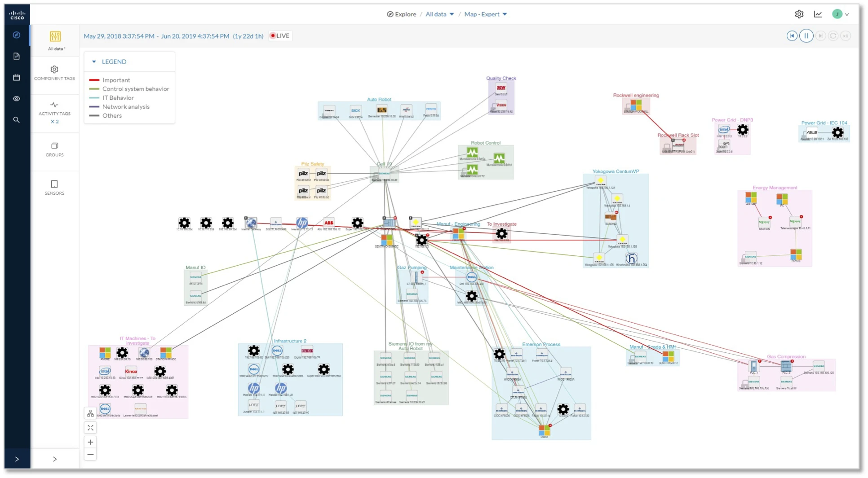Open the reports document icon in sidebar
Screen dimensions: 868x478
(x=16, y=56)
